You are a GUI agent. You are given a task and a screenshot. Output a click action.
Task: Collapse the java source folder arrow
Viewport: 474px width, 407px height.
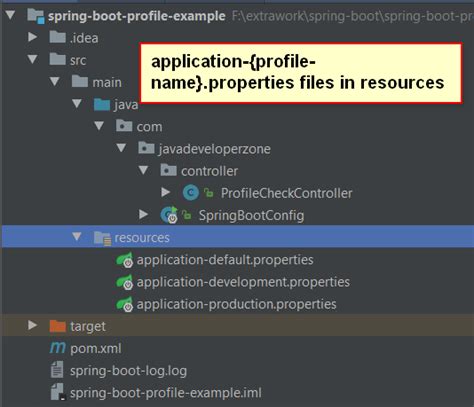click(77, 104)
